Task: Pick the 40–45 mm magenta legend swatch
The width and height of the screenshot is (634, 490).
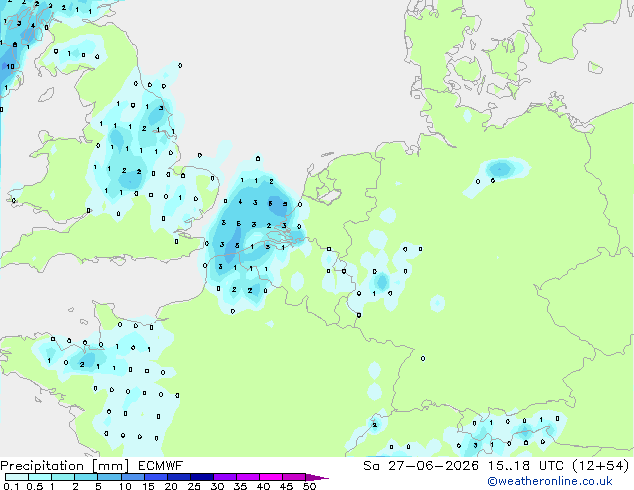Action: coord(271,477)
